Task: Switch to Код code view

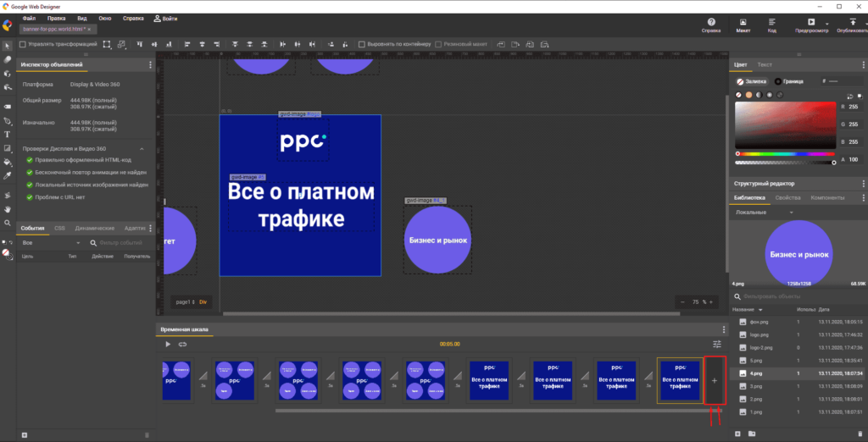Action: (771, 25)
